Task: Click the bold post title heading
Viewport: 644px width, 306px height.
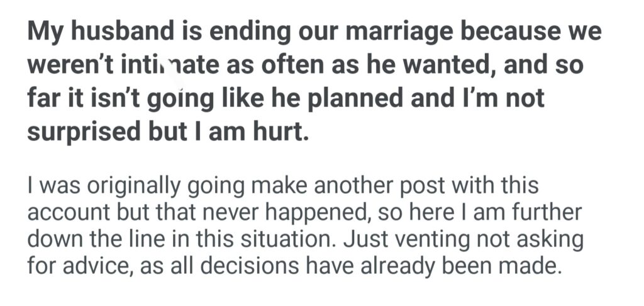Action: [x=314, y=82]
